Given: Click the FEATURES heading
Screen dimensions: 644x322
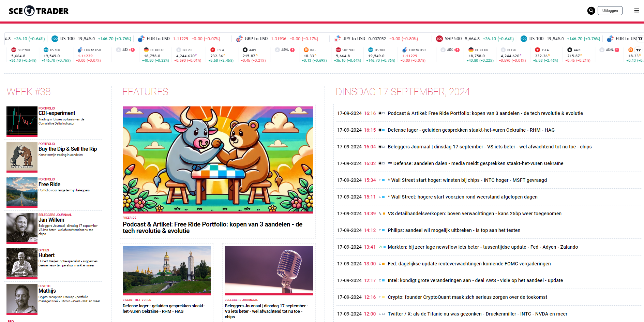Looking at the screenshot, I should [x=146, y=92].
